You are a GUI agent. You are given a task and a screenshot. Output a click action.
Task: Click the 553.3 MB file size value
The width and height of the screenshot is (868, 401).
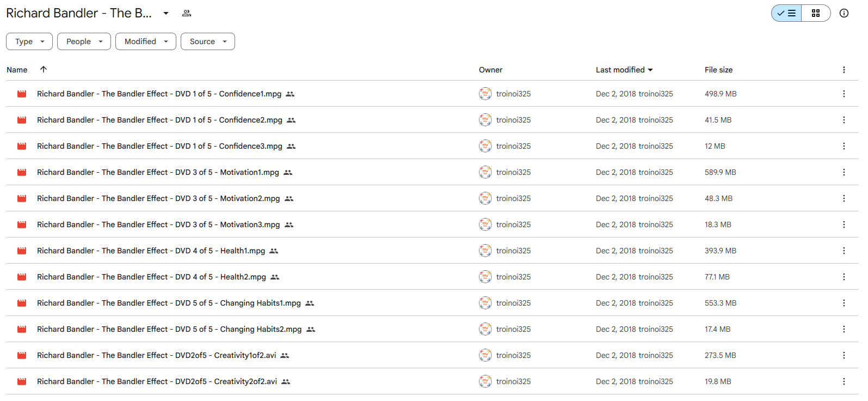(721, 303)
